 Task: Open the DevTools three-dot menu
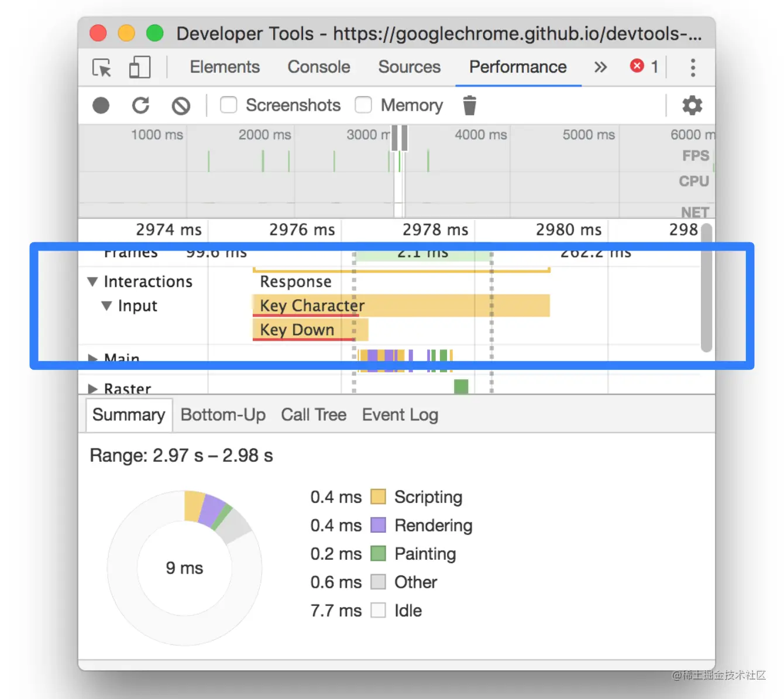click(x=693, y=68)
